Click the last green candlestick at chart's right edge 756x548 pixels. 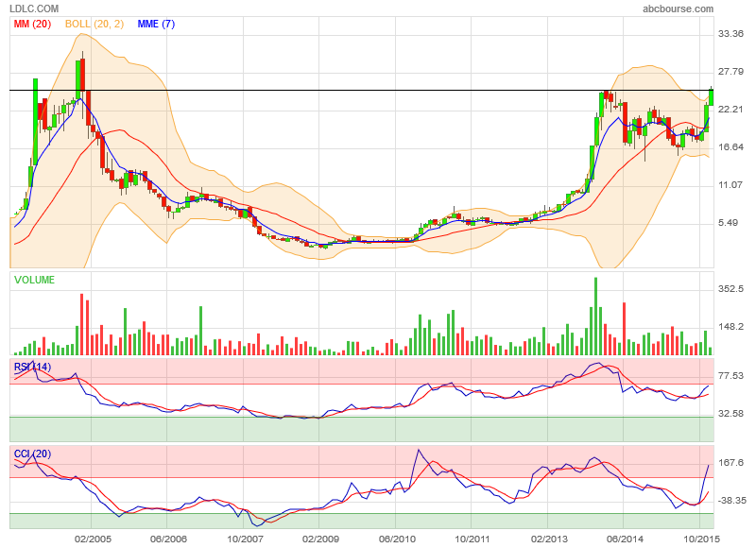pyautogui.click(x=711, y=97)
